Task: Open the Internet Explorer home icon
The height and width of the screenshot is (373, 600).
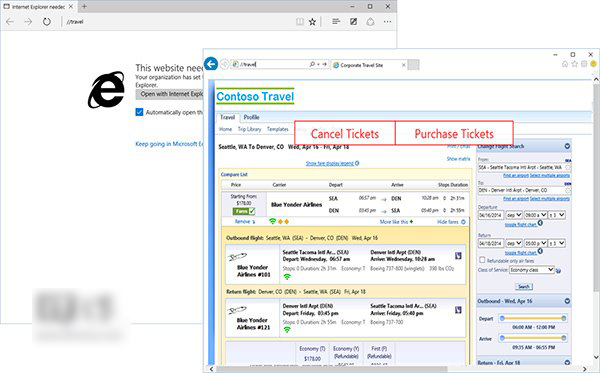Action: point(565,64)
